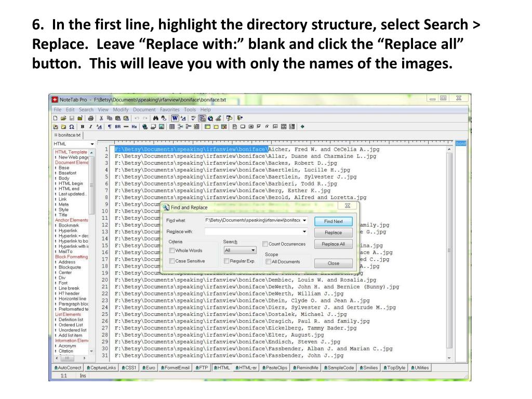Open the File menu
Viewport: 532px width, 399px height.
58,110
